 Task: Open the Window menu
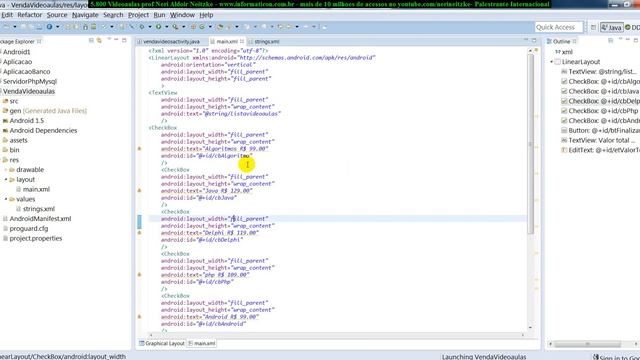[x=182, y=15]
